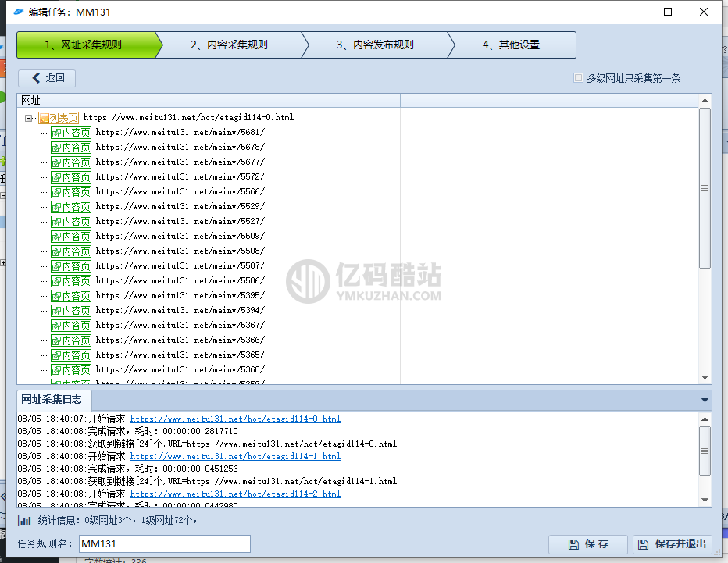Viewport: 728px width, 563px height.
Task: Collapse log panel with dropdown arrow
Action: tap(705, 400)
